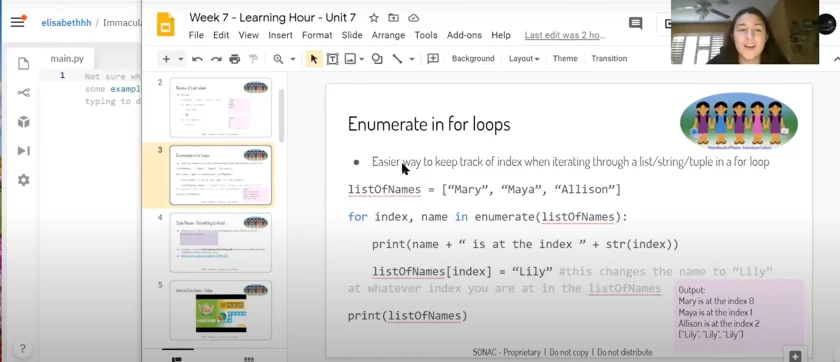Select the shape tool icon

pyautogui.click(x=377, y=59)
